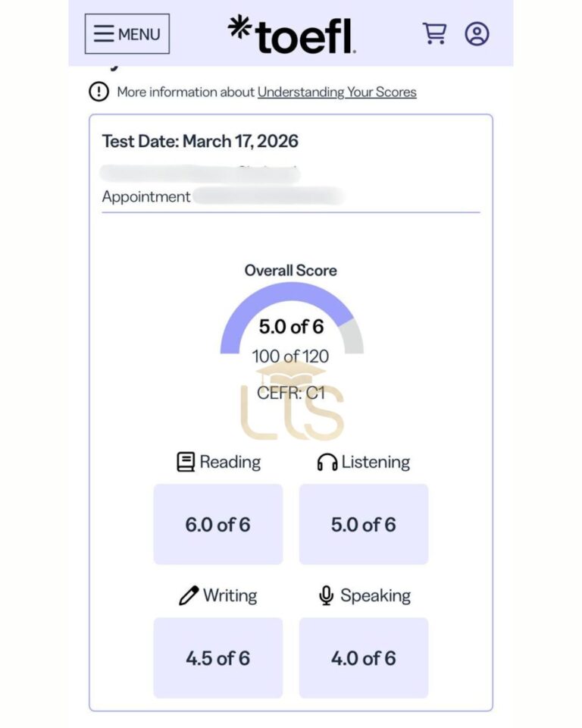582x728 pixels.
Task: Select the Speaking 4.0 of 6 score box
Action: (x=364, y=658)
